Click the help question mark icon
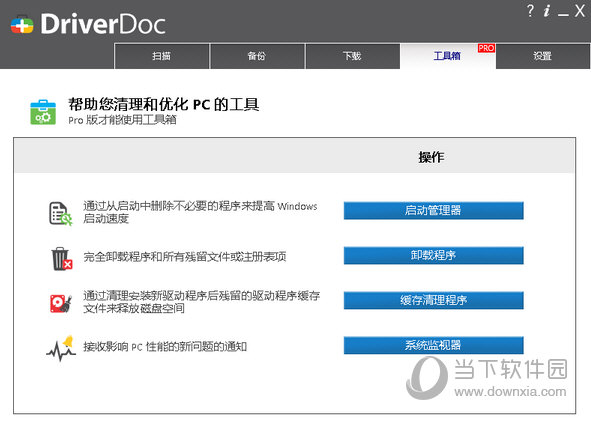Viewport: 591px width, 421px height. point(530,11)
